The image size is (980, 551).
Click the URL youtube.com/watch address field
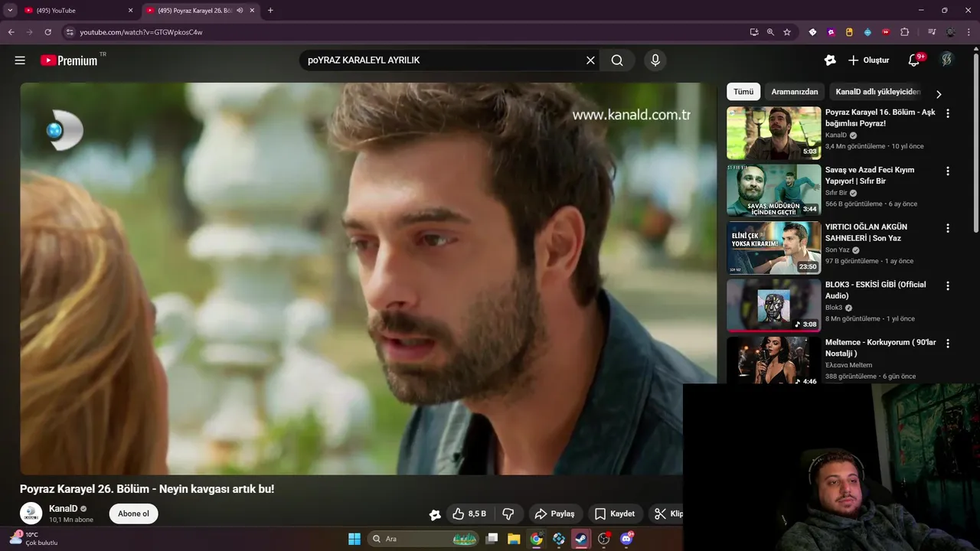(x=141, y=32)
